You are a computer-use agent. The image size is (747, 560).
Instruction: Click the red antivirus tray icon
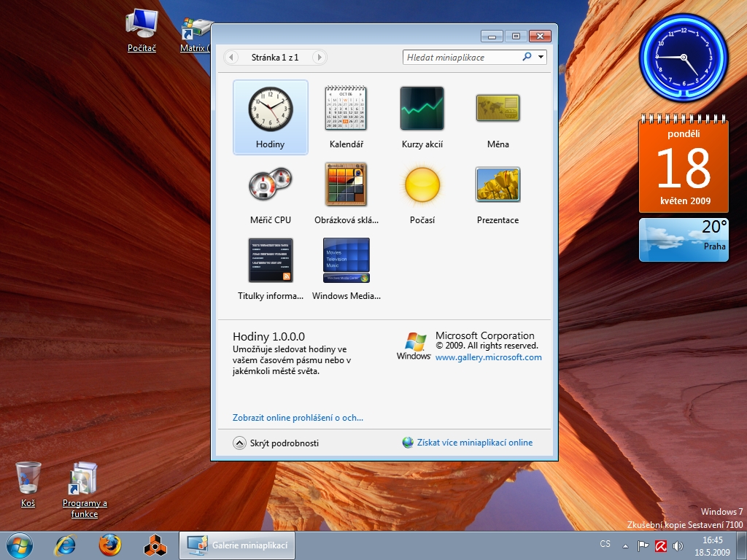(x=661, y=545)
